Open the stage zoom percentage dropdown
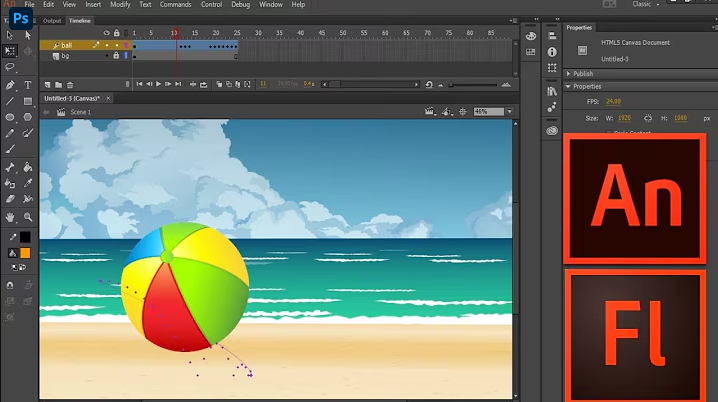This screenshot has width=718, height=402. click(x=510, y=112)
